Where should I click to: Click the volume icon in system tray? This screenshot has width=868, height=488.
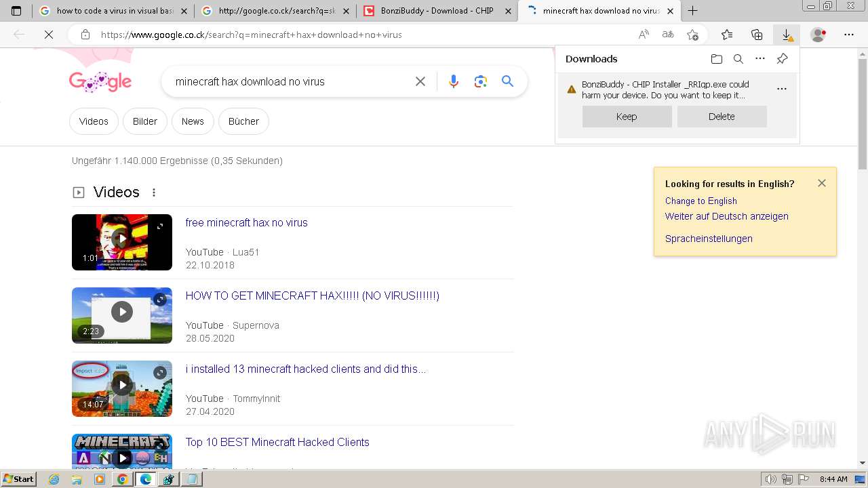[x=771, y=479]
